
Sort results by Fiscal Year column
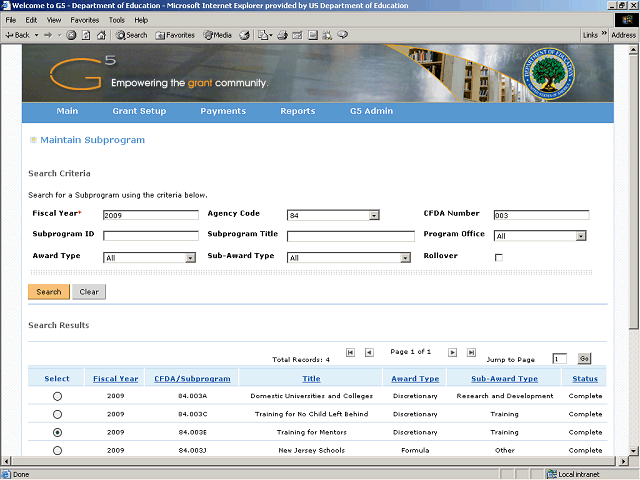115,379
